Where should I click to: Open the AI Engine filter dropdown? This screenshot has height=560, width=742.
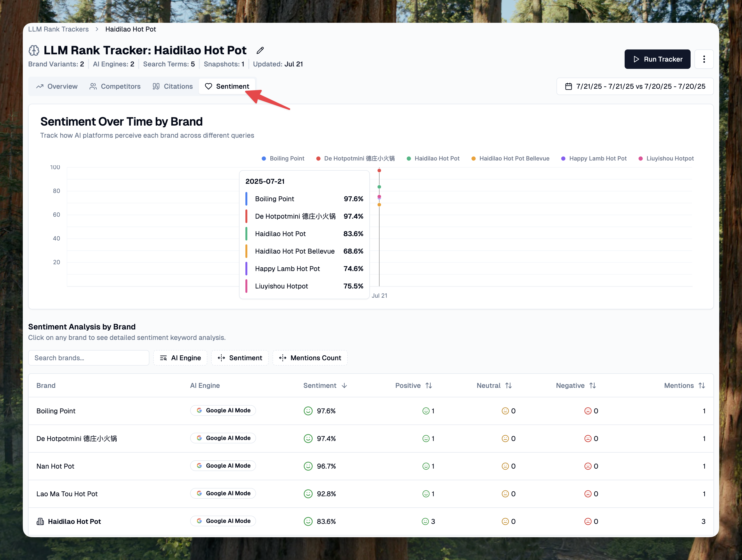click(x=180, y=358)
